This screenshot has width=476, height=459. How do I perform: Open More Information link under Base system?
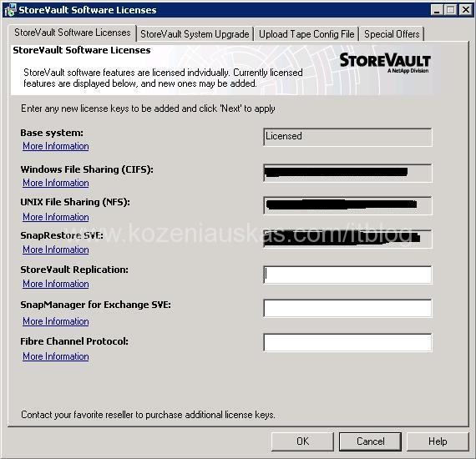click(x=56, y=146)
